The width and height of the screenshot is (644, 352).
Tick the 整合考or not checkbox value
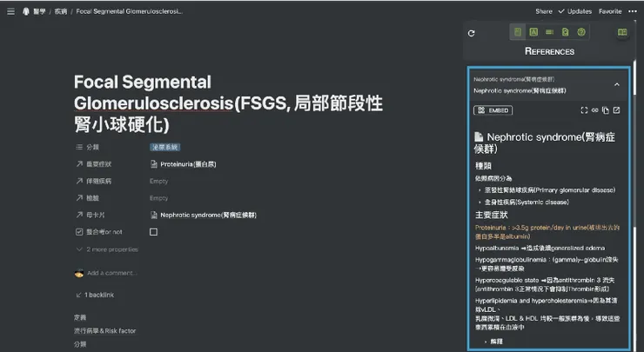[154, 232]
